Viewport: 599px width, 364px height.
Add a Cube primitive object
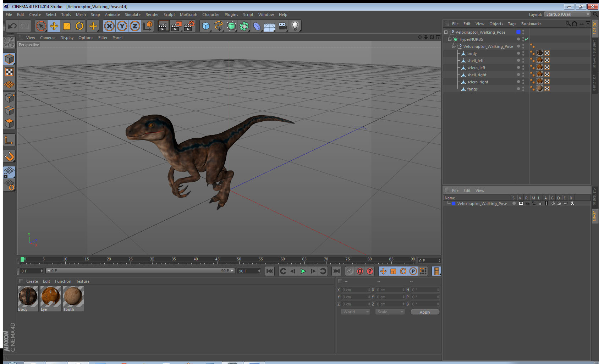click(206, 26)
